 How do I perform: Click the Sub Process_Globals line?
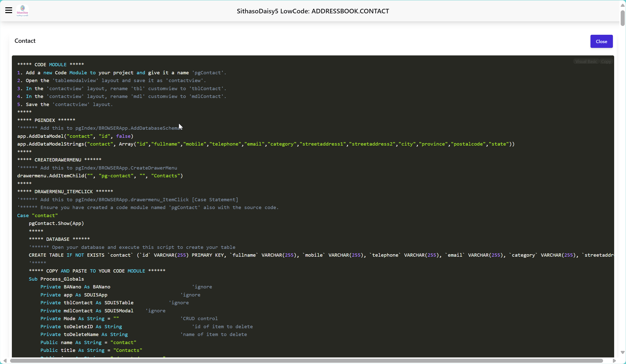click(x=56, y=279)
